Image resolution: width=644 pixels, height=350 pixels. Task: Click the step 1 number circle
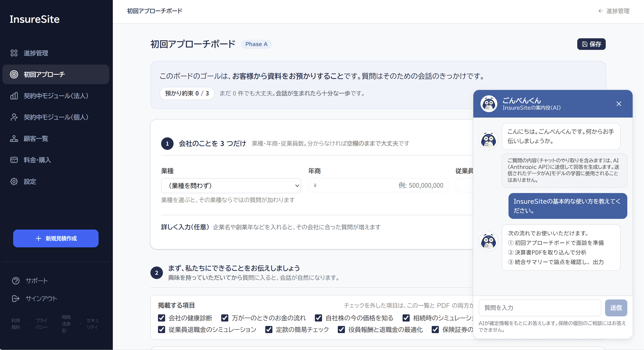(167, 144)
